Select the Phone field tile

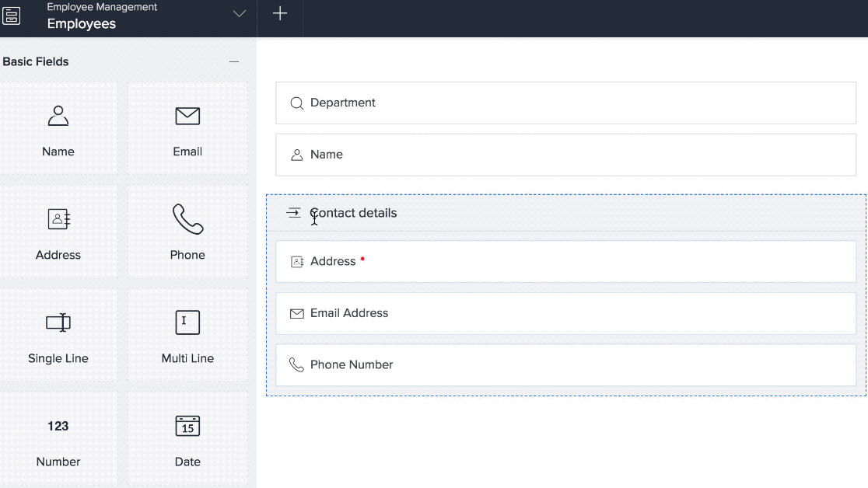tap(187, 232)
